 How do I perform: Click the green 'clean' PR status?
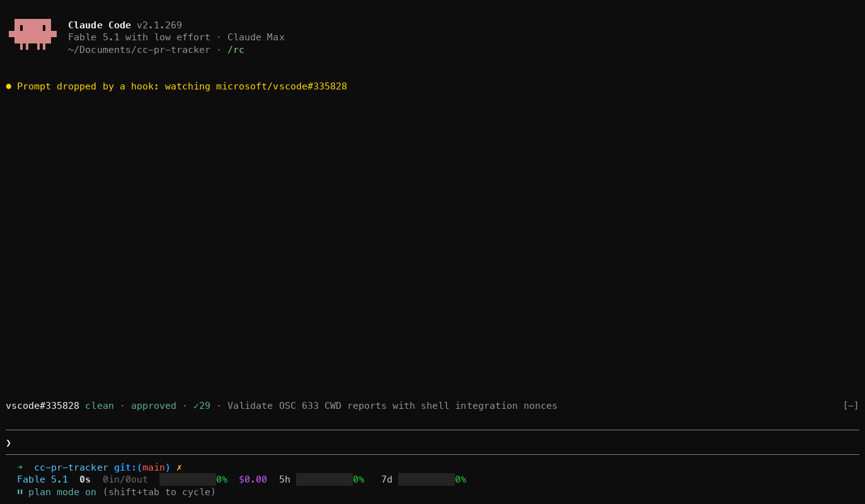[x=100, y=406]
